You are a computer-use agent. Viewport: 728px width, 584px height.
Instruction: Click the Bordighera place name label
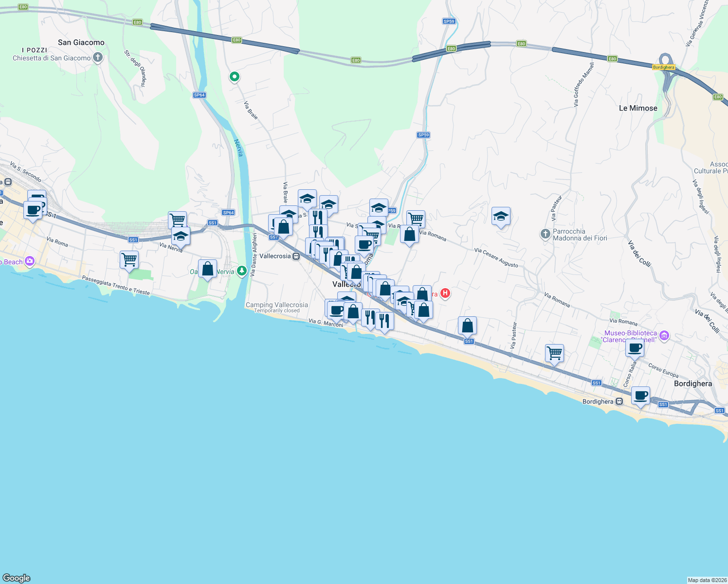pyautogui.click(x=693, y=383)
